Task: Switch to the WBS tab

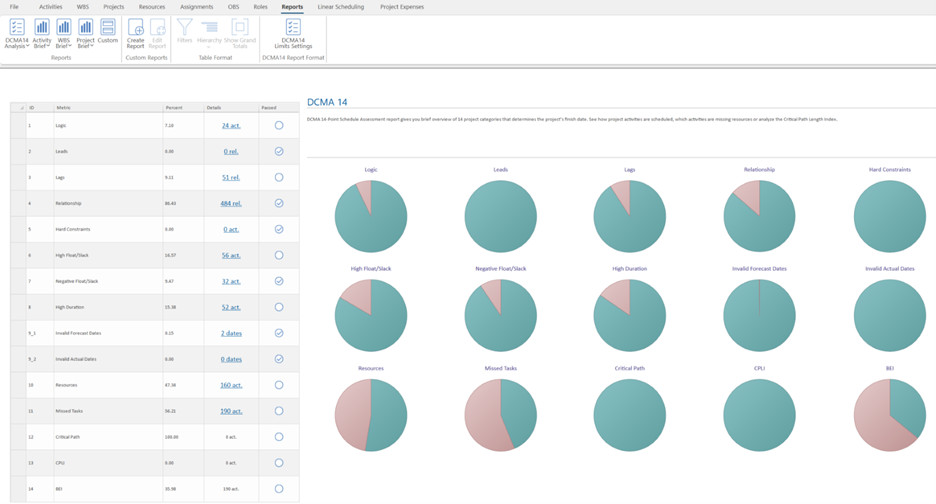Action: [83, 7]
